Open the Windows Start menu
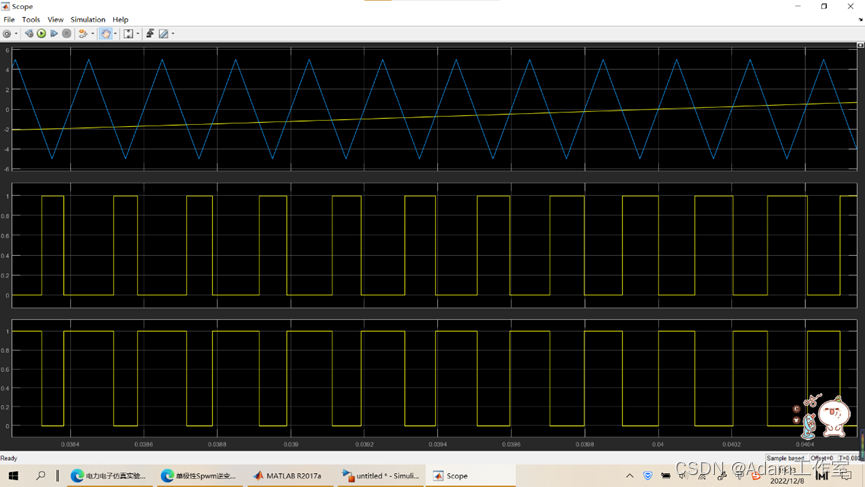The width and height of the screenshot is (865, 487). pyautogui.click(x=13, y=475)
